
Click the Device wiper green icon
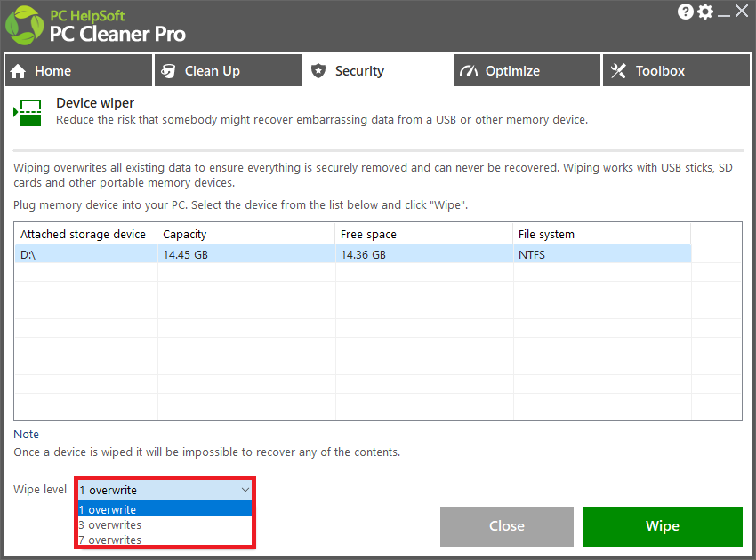coord(28,113)
